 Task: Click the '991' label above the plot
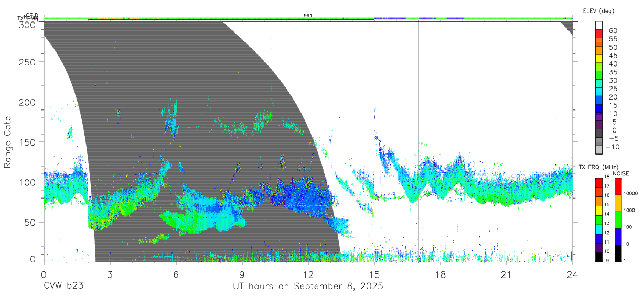(308, 16)
